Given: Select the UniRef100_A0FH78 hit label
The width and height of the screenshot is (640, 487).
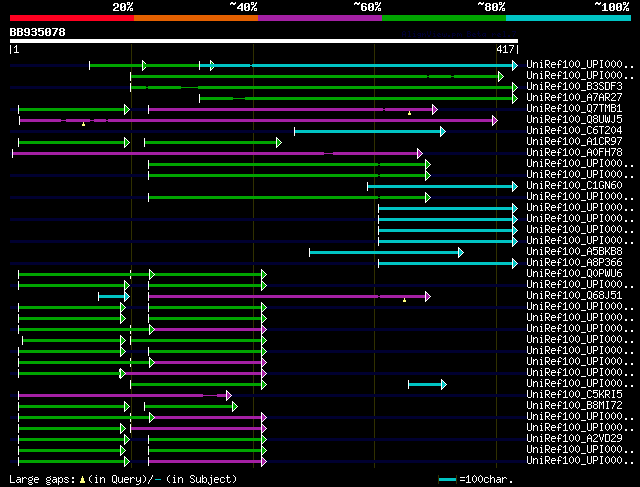Looking at the screenshot, I should point(574,153).
